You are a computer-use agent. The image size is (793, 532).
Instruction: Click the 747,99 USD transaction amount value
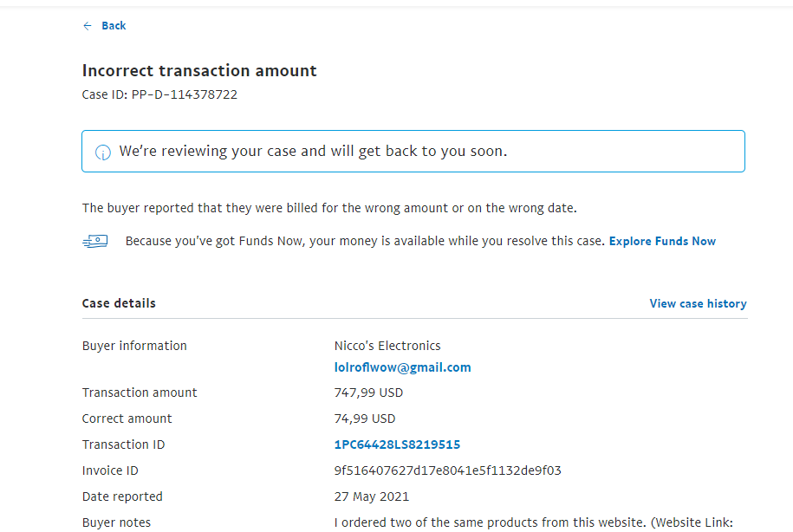click(368, 393)
